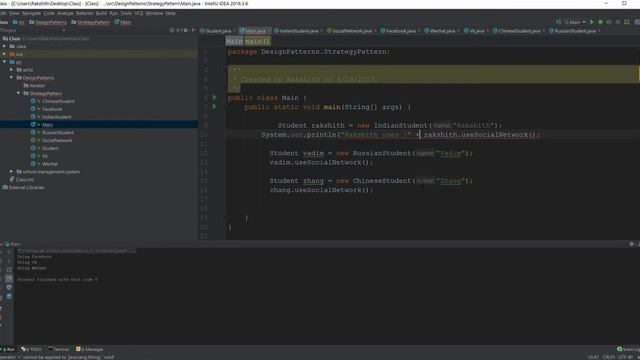Open the Help menu
Screen dimensions: 640x360
(x=171, y=13)
